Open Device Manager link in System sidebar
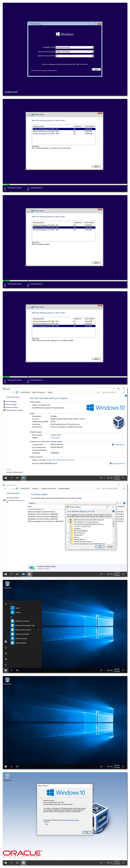 11,402
